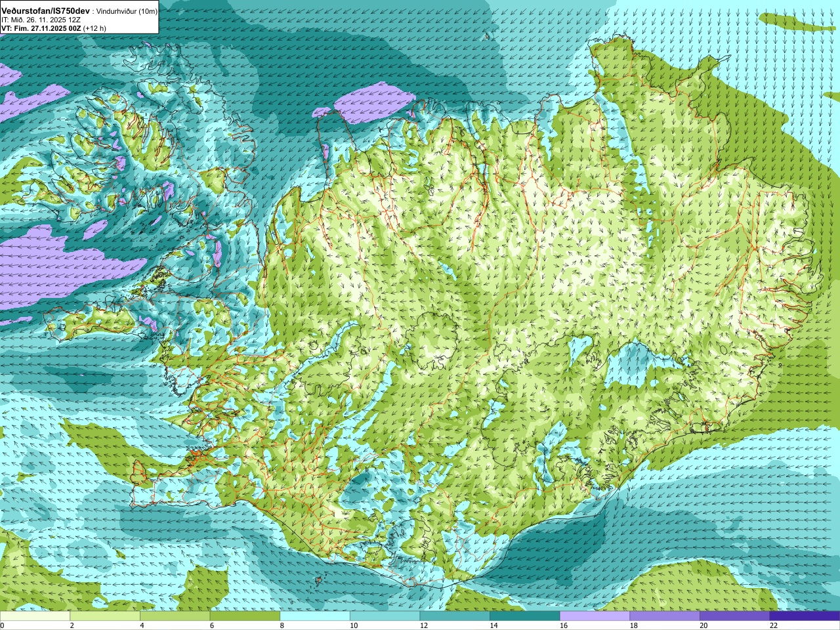Select the legend tick label '22'
Viewport: 840px width, 630px height.
774,625
